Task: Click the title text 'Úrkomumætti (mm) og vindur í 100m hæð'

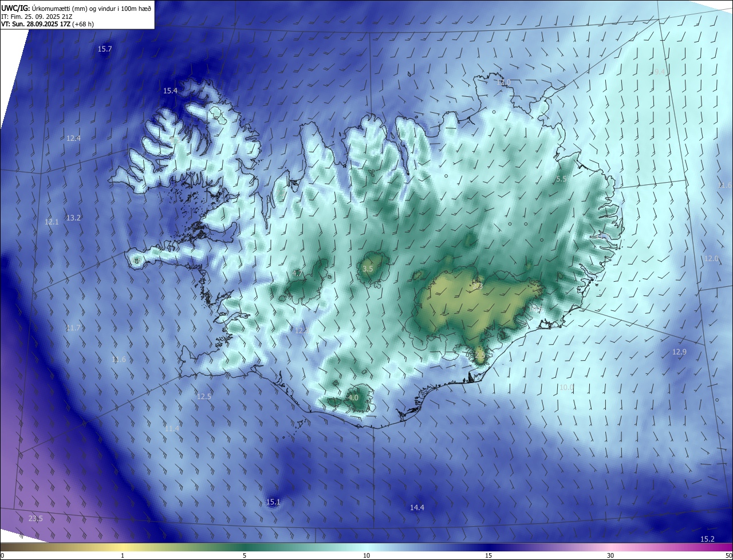Action: click(x=93, y=7)
